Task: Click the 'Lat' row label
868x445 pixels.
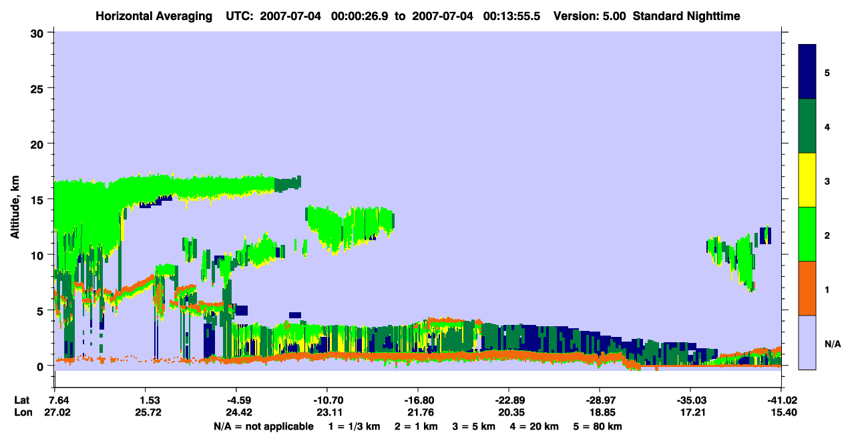Action: (22, 400)
